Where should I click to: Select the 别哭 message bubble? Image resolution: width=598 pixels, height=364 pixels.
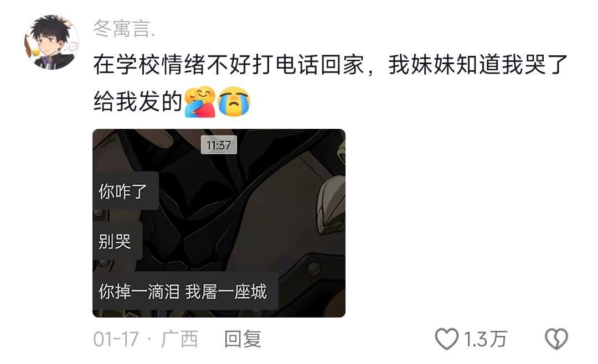tap(117, 241)
